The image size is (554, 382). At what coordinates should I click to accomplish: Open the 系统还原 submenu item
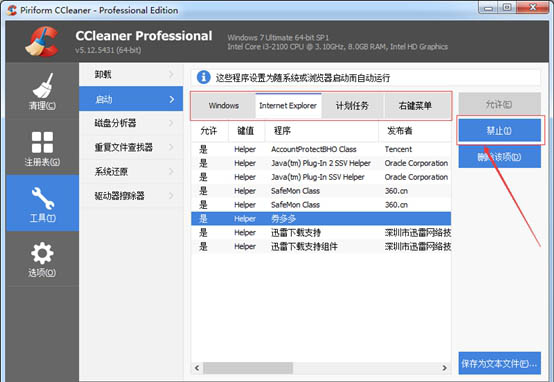pyautogui.click(x=131, y=171)
